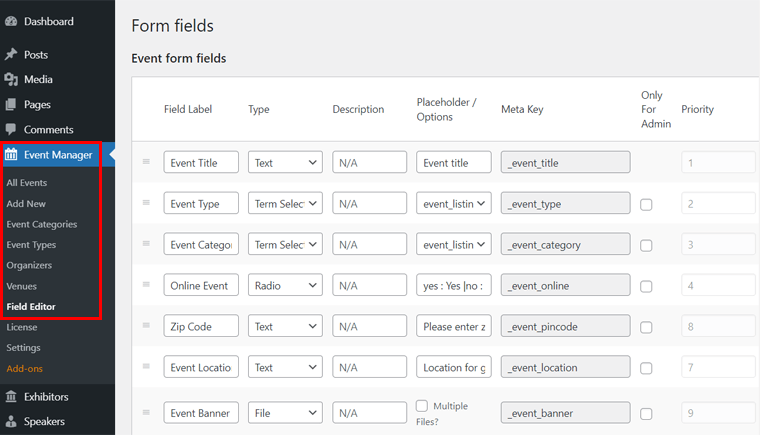Edit Event Banner field label input

(201, 413)
